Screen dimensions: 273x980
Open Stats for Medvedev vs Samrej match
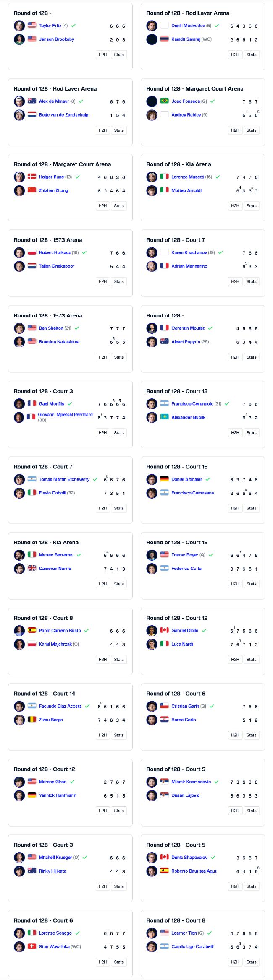point(252,55)
